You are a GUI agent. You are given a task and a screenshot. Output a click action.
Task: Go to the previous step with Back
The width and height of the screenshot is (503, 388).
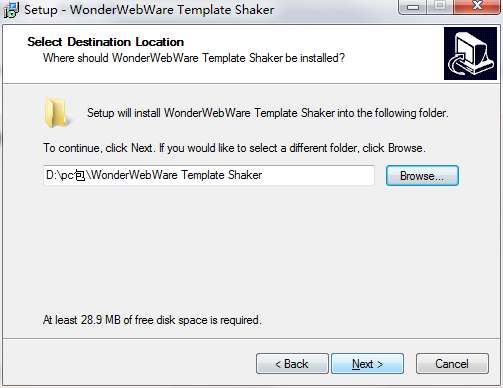click(292, 364)
